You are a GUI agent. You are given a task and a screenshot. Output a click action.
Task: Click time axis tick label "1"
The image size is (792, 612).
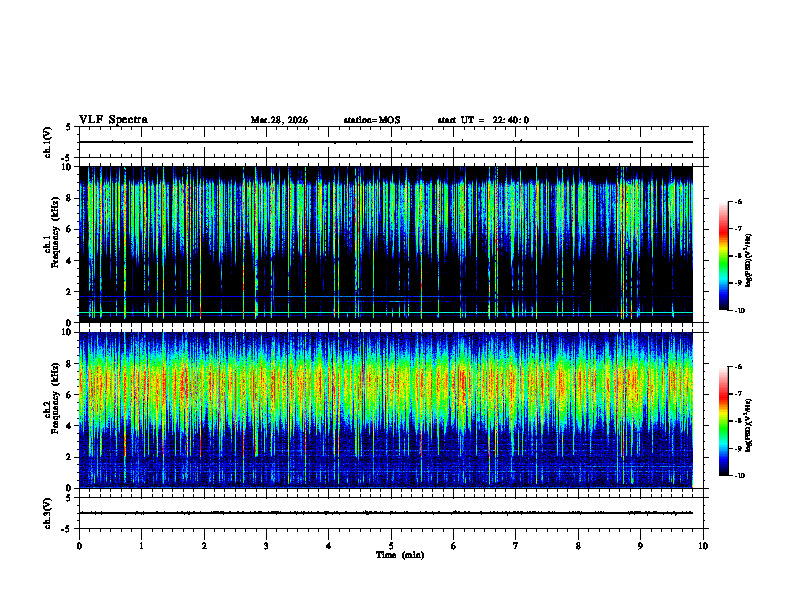(x=141, y=546)
